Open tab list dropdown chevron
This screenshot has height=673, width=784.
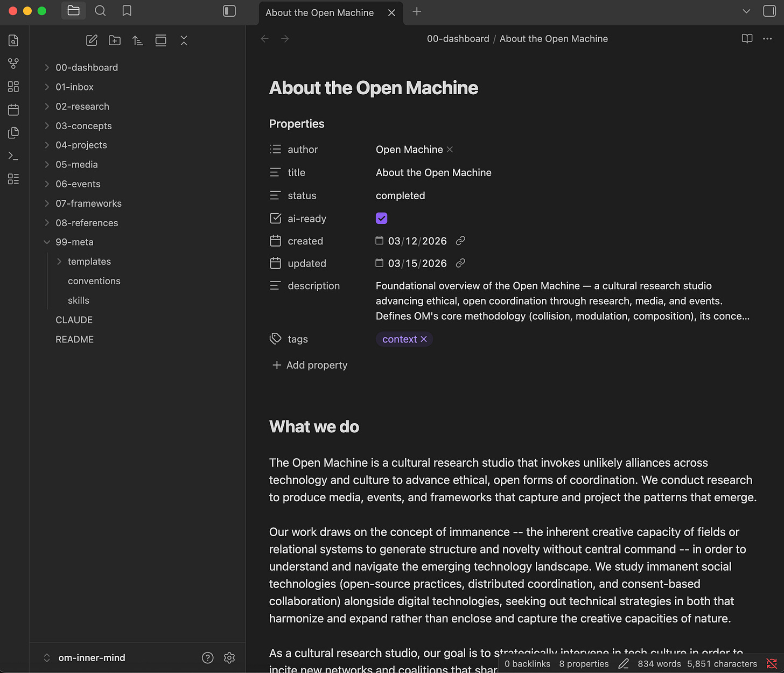746,11
